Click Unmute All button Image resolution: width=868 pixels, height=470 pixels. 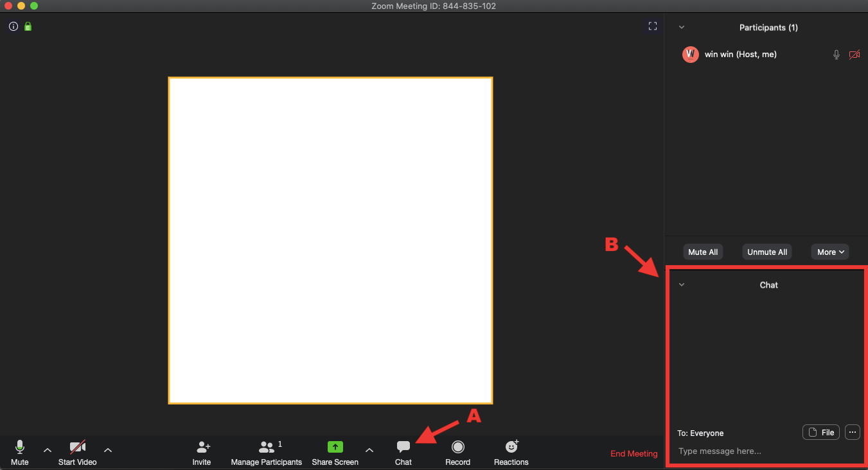tap(767, 252)
